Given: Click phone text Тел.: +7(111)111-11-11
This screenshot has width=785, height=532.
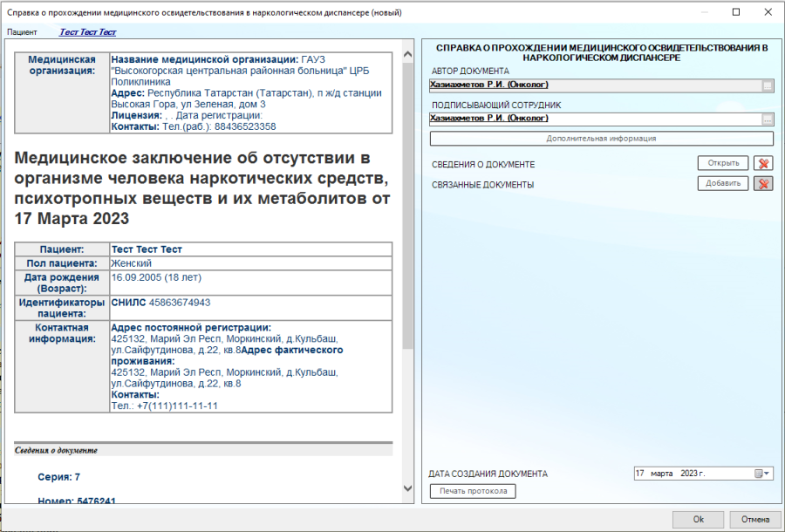Looking at the screenshot, I should coord(165,406).
